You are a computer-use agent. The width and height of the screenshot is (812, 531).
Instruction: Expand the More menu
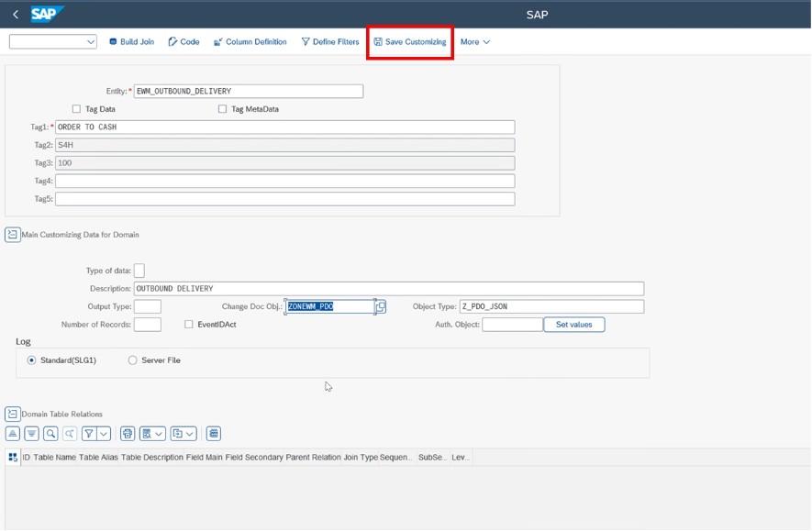tap(474, 42)
